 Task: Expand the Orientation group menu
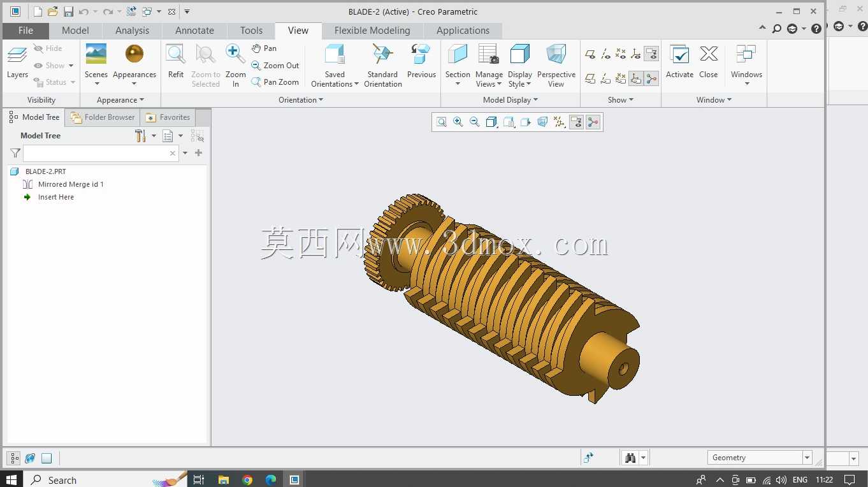coord(301,100)
